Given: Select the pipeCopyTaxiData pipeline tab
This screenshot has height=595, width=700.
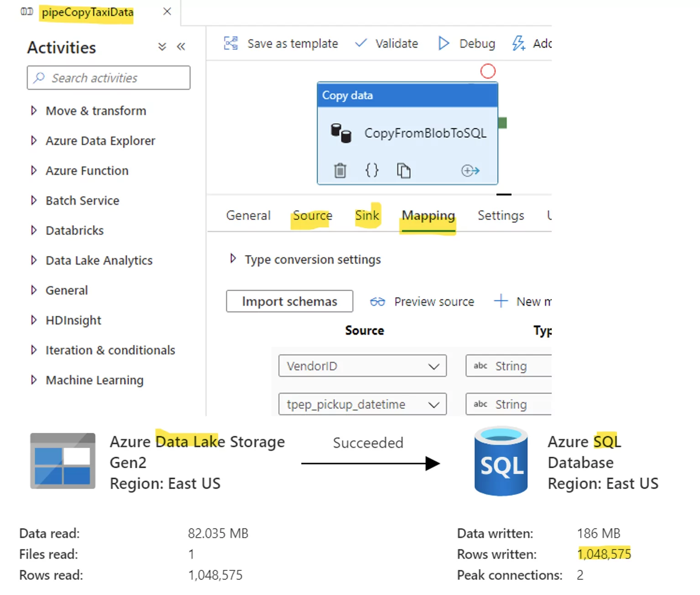Looking at the screenshot, I should [x=88, y=12].
